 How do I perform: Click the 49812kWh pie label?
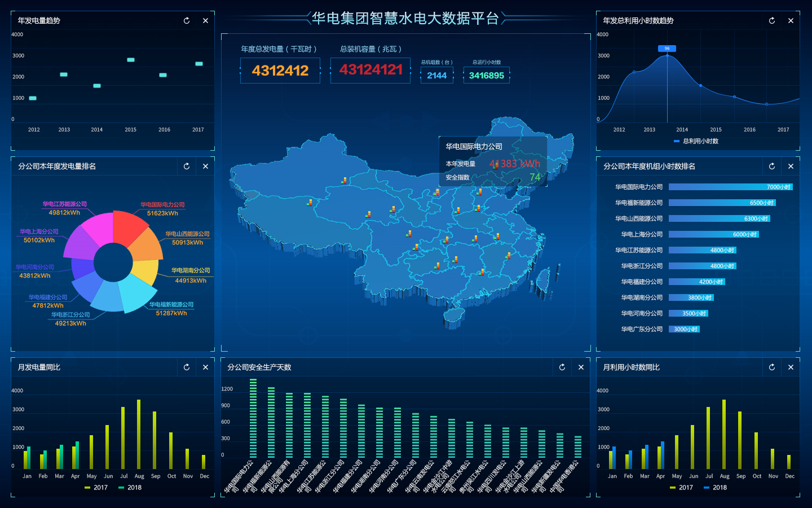point(64,213)
